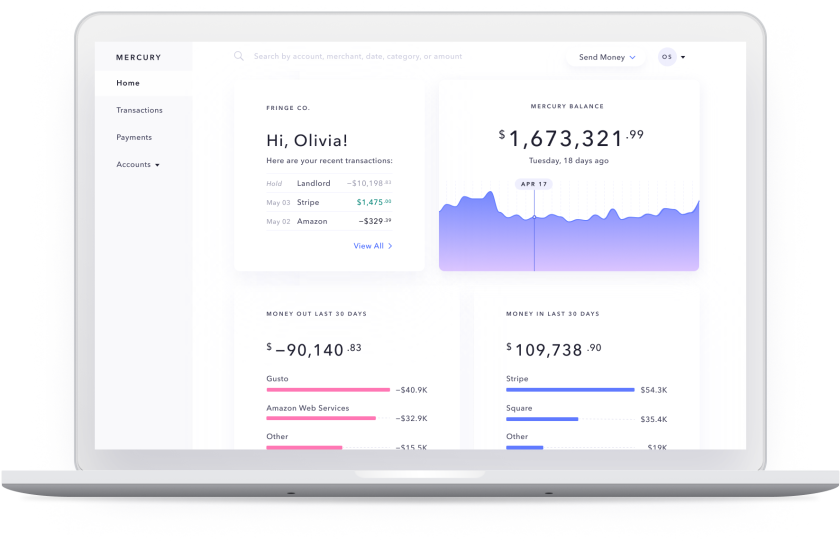840x541 pixels.
Task: Click the Mercury balance amount $1,673,321.99
Action: [571, 139]
